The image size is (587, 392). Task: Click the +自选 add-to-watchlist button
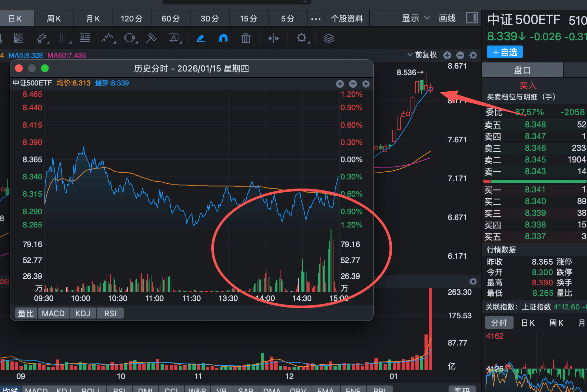coord(504,52)
